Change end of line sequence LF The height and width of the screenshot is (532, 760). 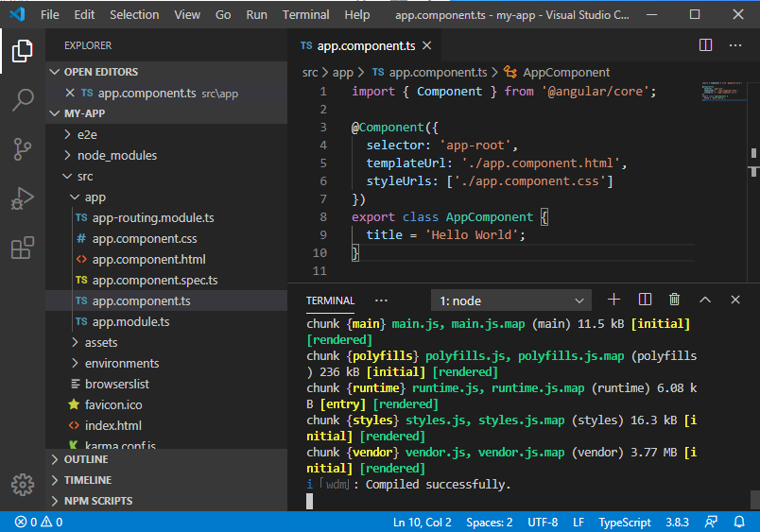[579, 522]
